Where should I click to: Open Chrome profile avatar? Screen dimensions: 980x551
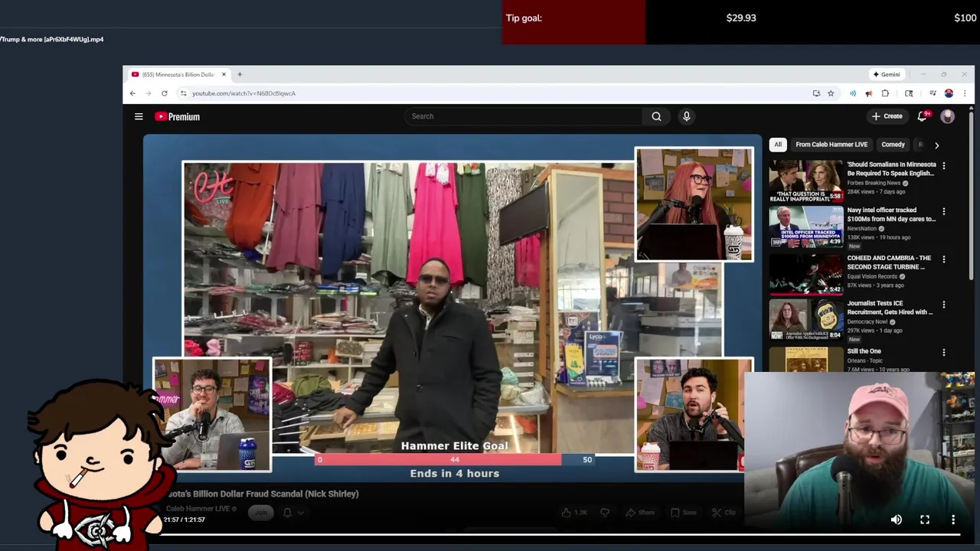tap(949, 93)
